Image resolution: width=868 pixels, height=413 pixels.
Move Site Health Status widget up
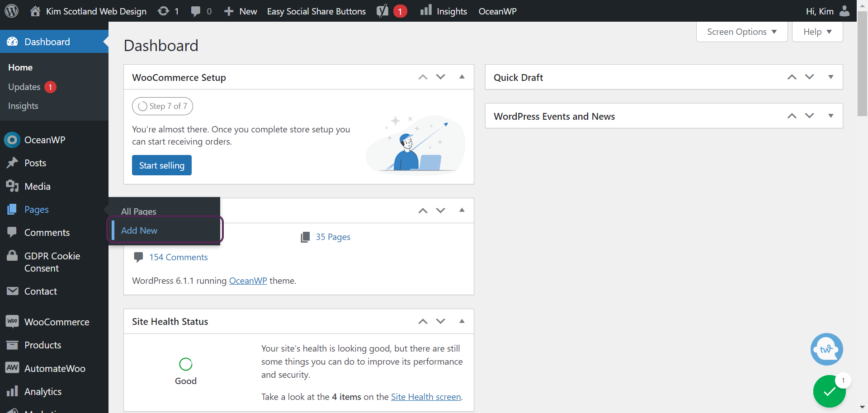[423, 321]
